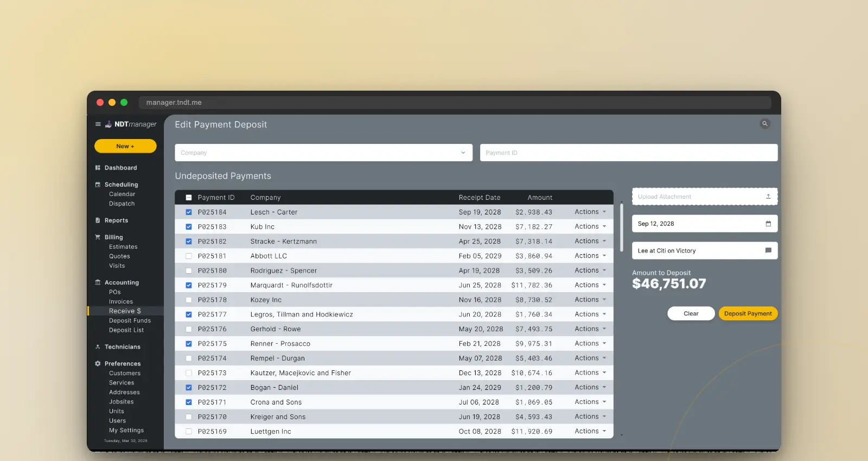The height and width of the screenshot is (461, 868).
Task: Click the Dashboard sidebar icon
Action: (x=98, y=168)
